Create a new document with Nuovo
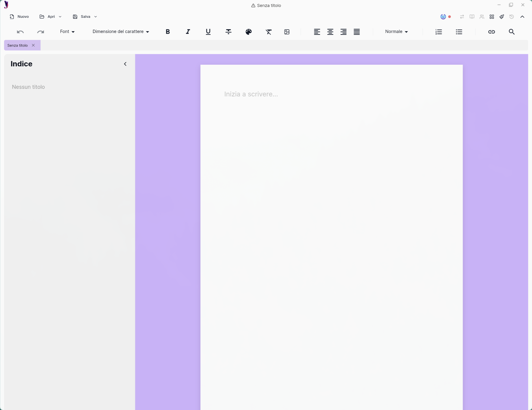The width and height of the screenshot is (532, 410). 19,17
